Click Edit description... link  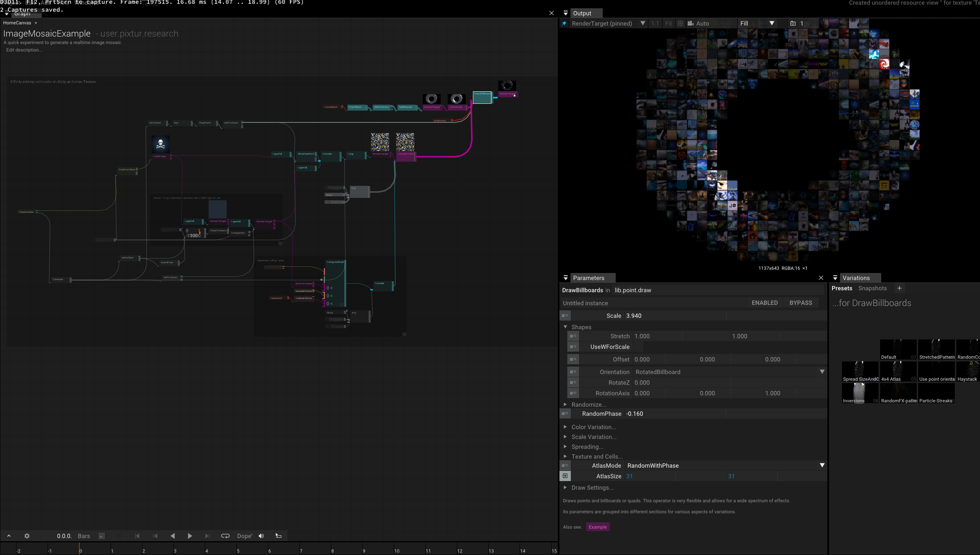(24, 50)
